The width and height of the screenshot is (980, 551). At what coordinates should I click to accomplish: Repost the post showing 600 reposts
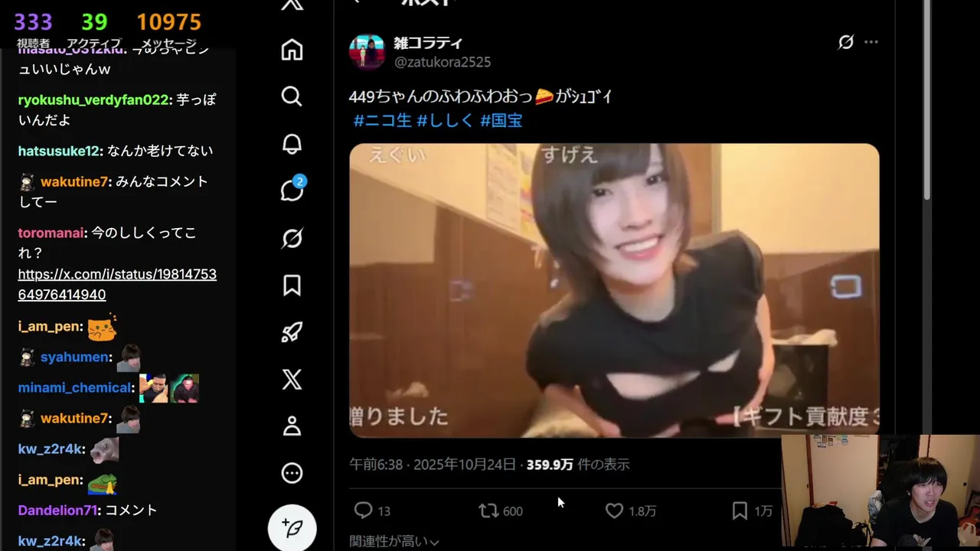point(501,510)
